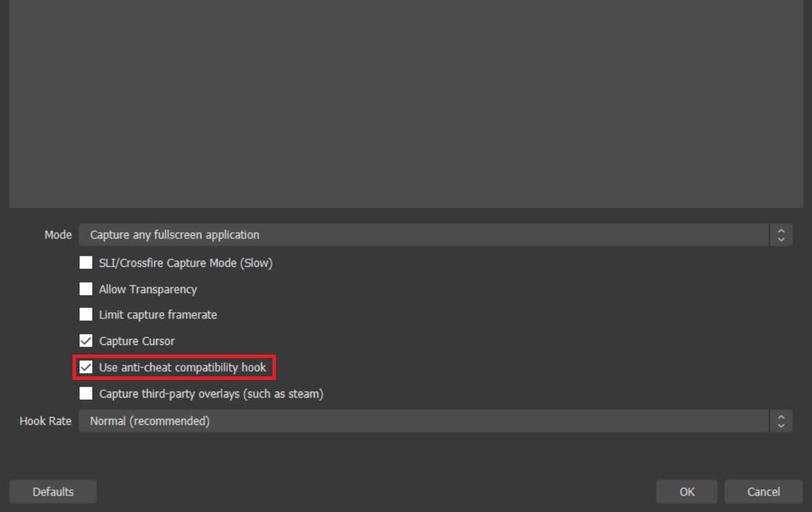Click the Mode dropdown up arrow
812x512 pixels.
(x=780, y=231)
